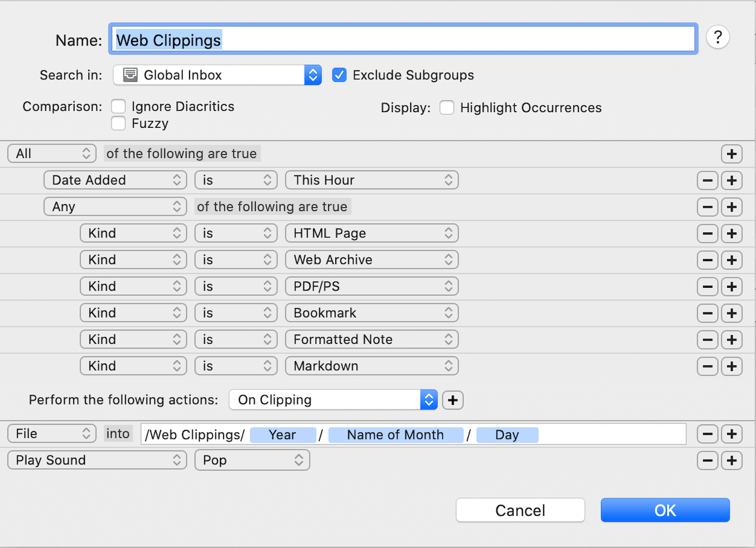Viewport: 756px width, 548px height.
Task: Add a condition after HTML Page row
Action: coord(731,233)
